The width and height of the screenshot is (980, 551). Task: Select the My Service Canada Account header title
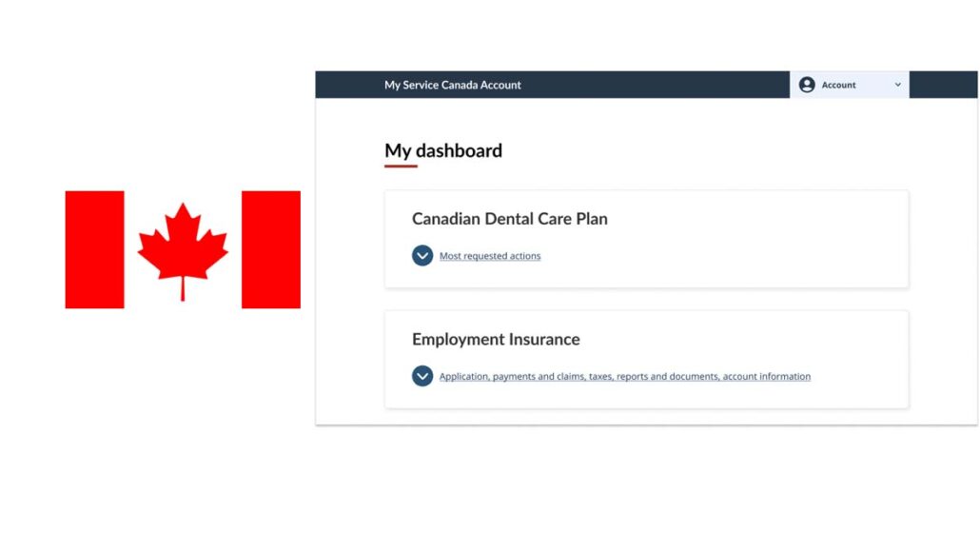[453, 85]
